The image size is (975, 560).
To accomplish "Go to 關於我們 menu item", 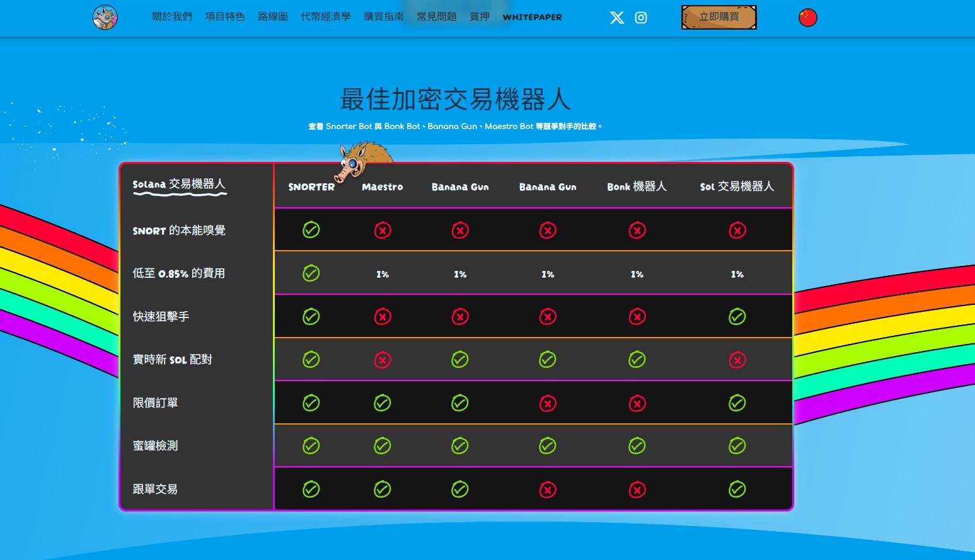I will pyautogui.click(x=171, y=17).
